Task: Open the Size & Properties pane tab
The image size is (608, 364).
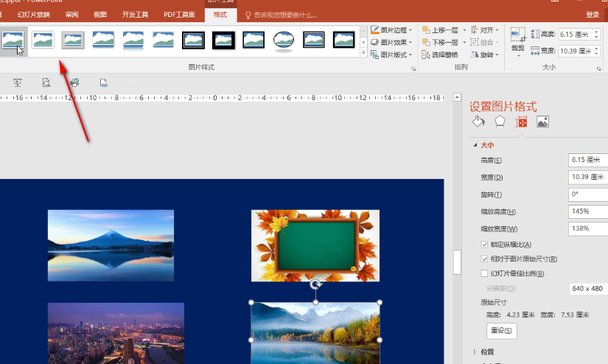Action: 521,122
